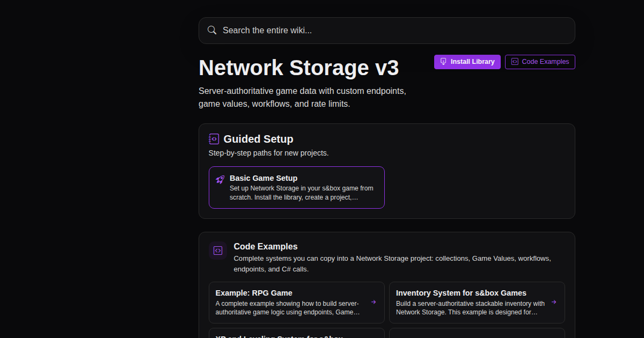Click the arrow on Inventory System card
The height and width of the screenshot is (338, 644).
(x=554, y=302)
